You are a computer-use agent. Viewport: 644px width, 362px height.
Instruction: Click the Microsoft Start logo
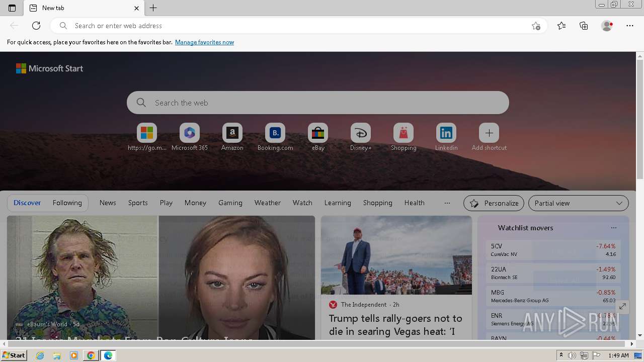coord(49,68)
